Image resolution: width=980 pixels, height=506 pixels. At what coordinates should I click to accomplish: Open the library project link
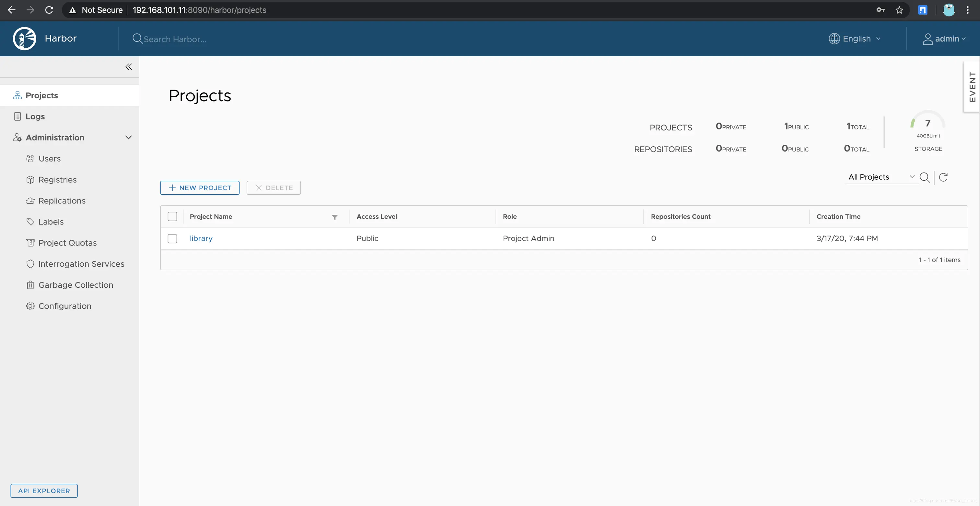(201, 238)
